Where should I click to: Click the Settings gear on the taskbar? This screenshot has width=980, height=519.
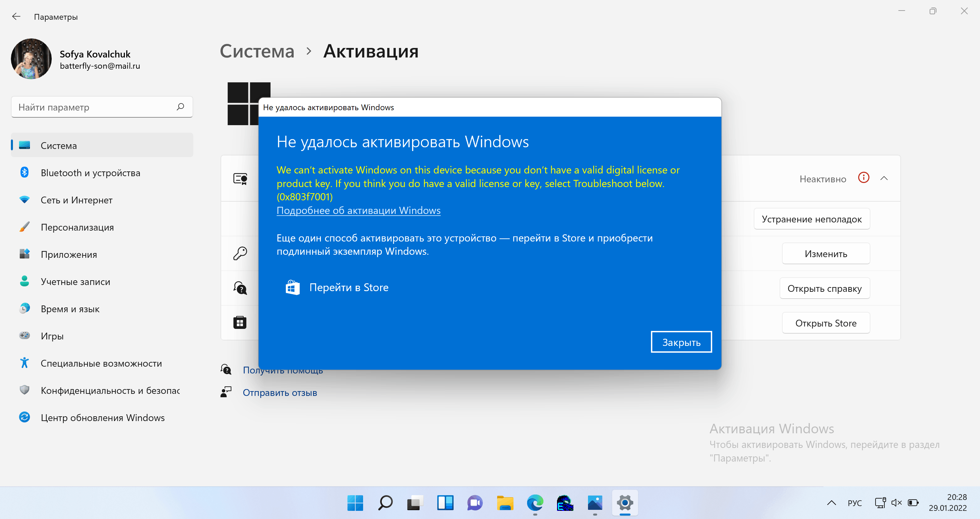point(625,503)
